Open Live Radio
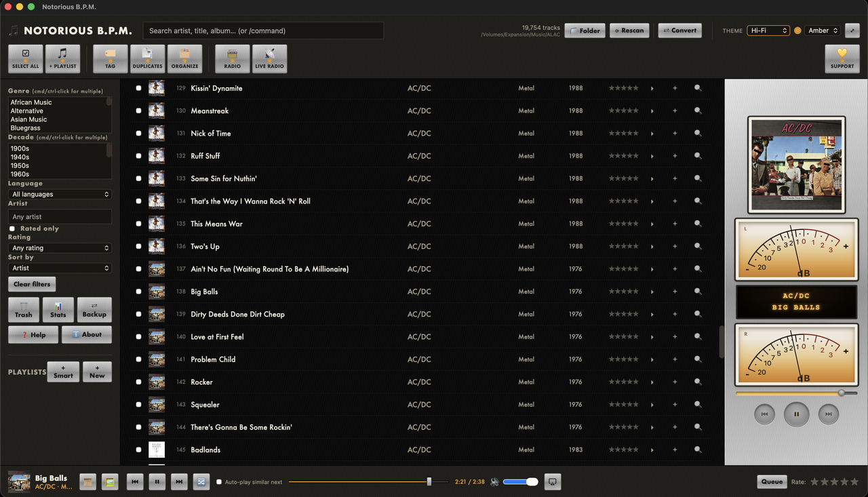868x497 pixels. tap(269, 59)
